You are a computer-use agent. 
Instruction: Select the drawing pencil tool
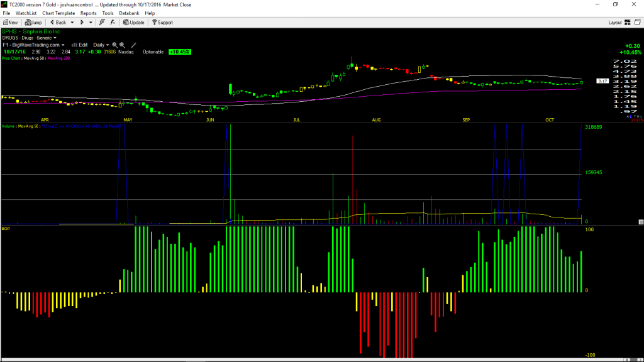[x=133, y=45]
